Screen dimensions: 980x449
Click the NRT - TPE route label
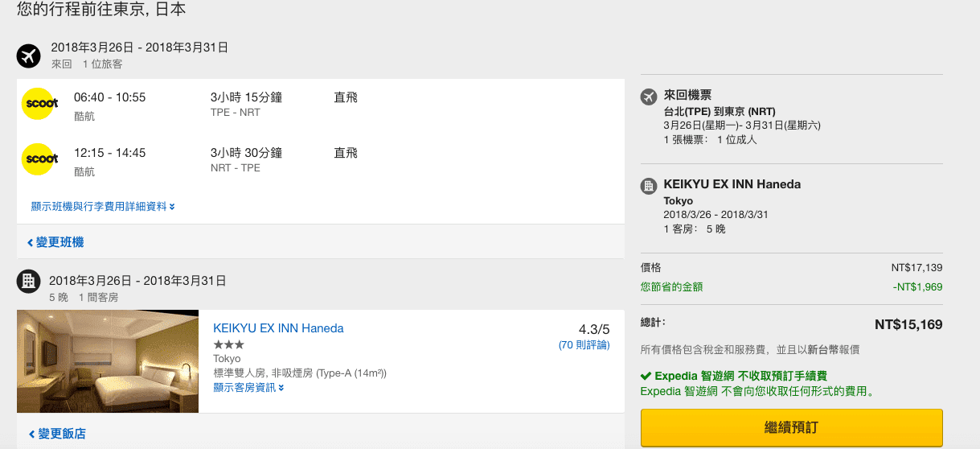click(x=236, y=168)
